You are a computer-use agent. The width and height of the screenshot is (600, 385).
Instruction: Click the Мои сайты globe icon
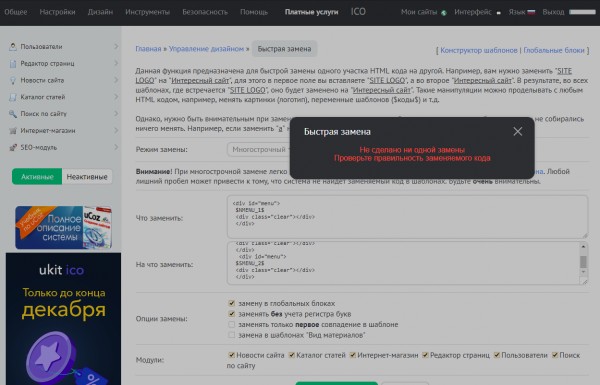[444, 13]
